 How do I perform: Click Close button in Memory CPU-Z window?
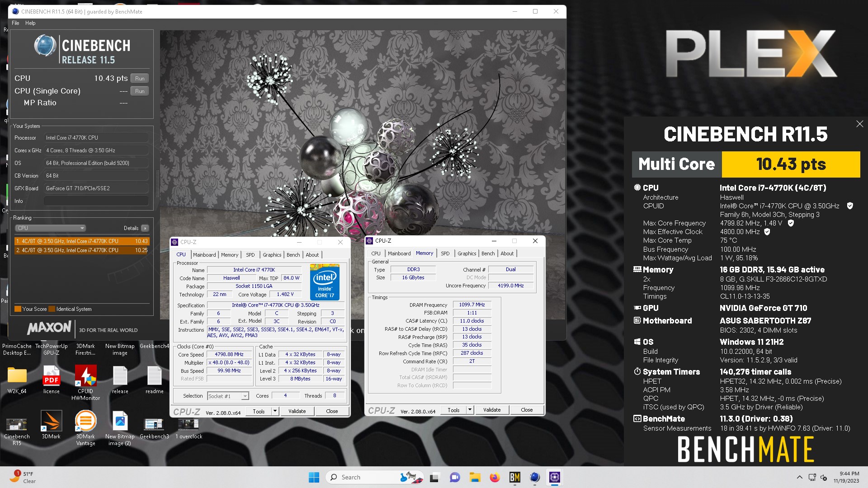527,410
